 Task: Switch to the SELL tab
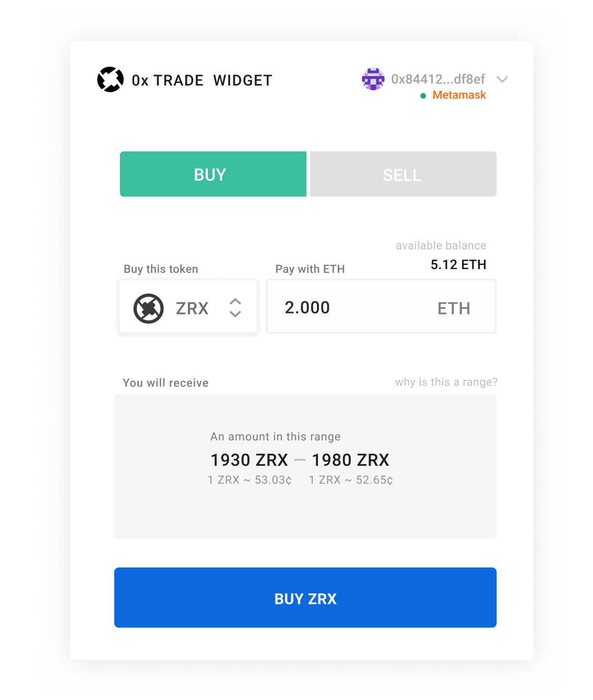coord(403,174)
